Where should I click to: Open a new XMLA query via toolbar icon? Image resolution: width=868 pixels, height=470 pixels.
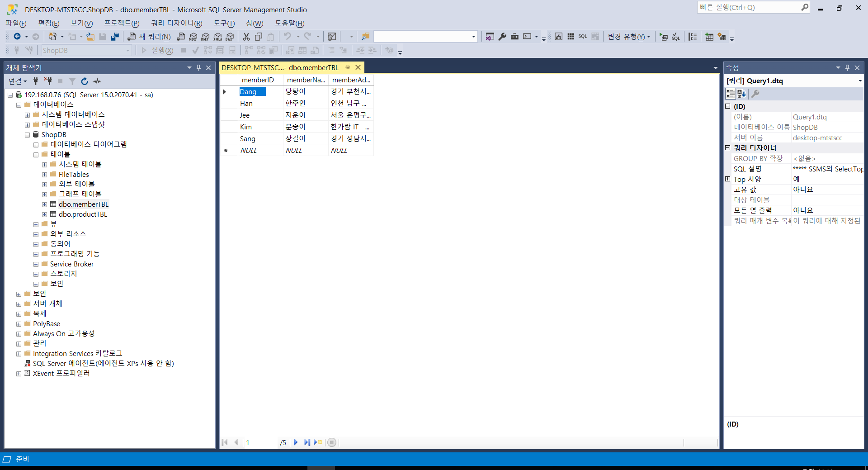click(x=218, y=37)
